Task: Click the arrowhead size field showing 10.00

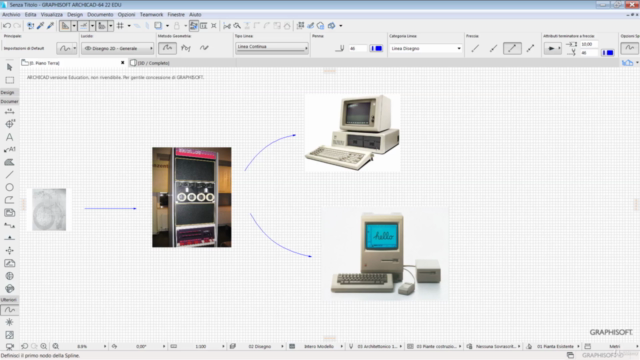Action: pos(589,44)
